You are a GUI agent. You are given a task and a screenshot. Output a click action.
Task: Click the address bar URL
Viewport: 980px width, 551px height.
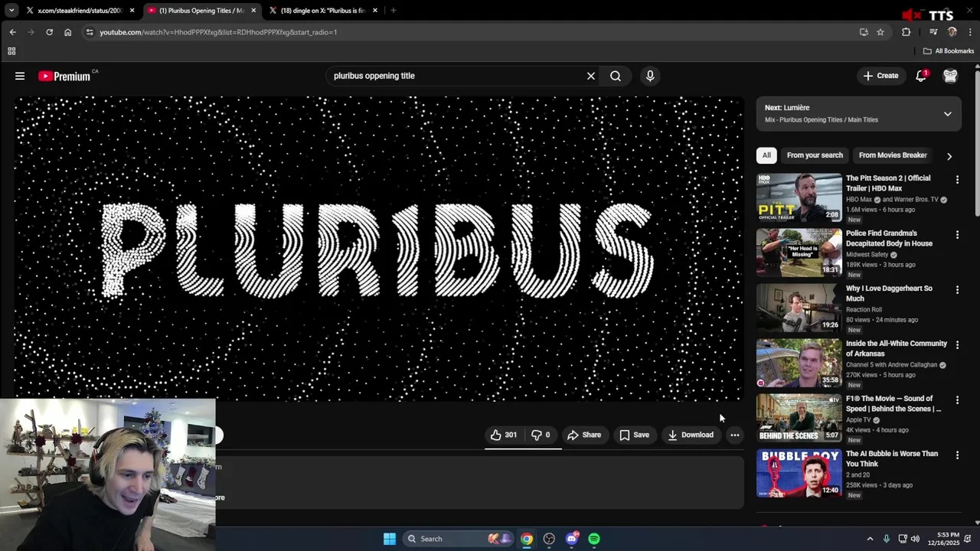point(218,32)
